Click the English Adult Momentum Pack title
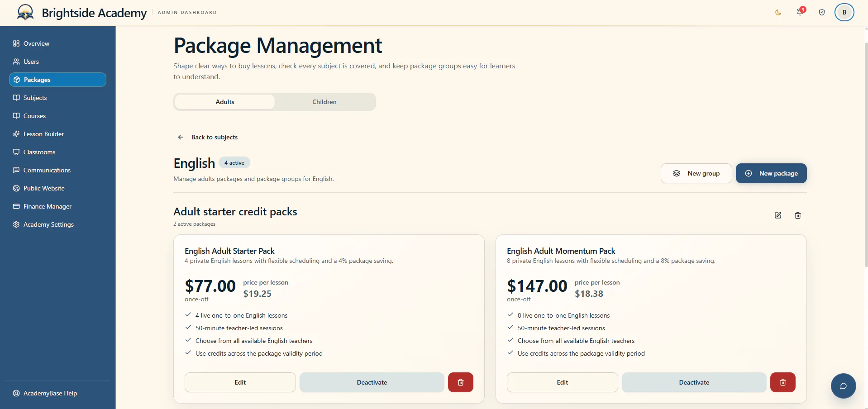This screenshot has height=409, width=868. pos(561,251)
